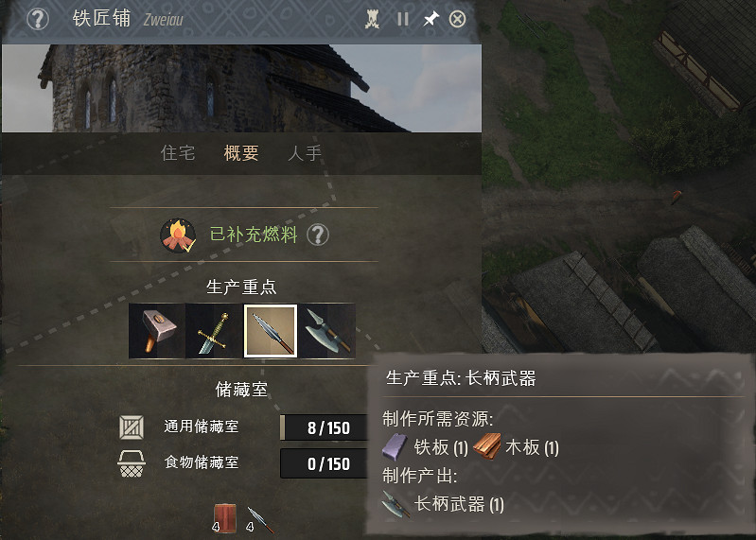Click the campfire fuel status icon

pyautogui.click(x=178, y=235)
